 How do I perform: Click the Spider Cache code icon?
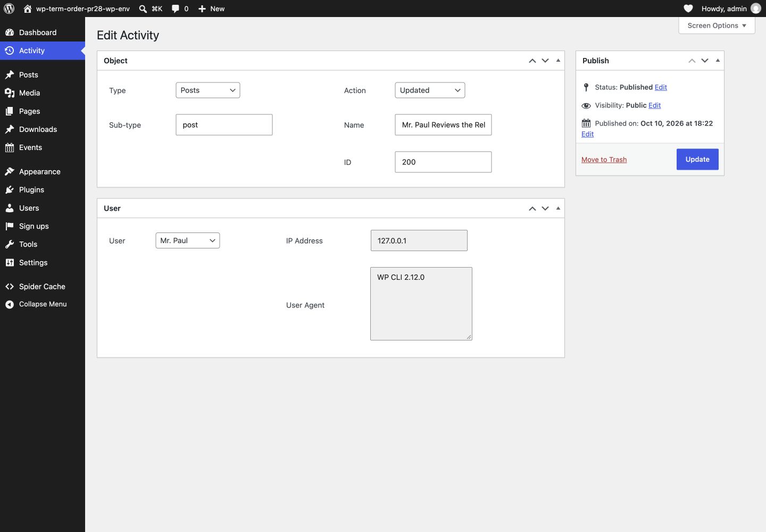pos(10,286)
